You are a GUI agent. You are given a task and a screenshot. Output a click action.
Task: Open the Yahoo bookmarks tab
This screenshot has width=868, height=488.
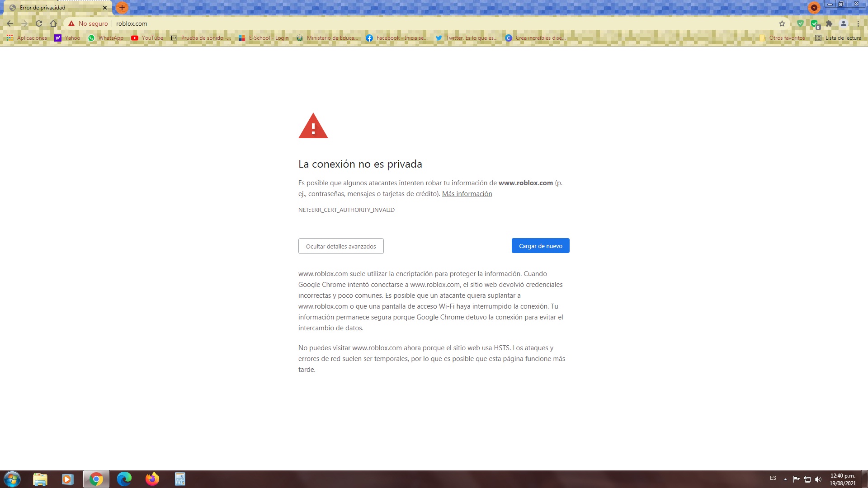point(67,38)
